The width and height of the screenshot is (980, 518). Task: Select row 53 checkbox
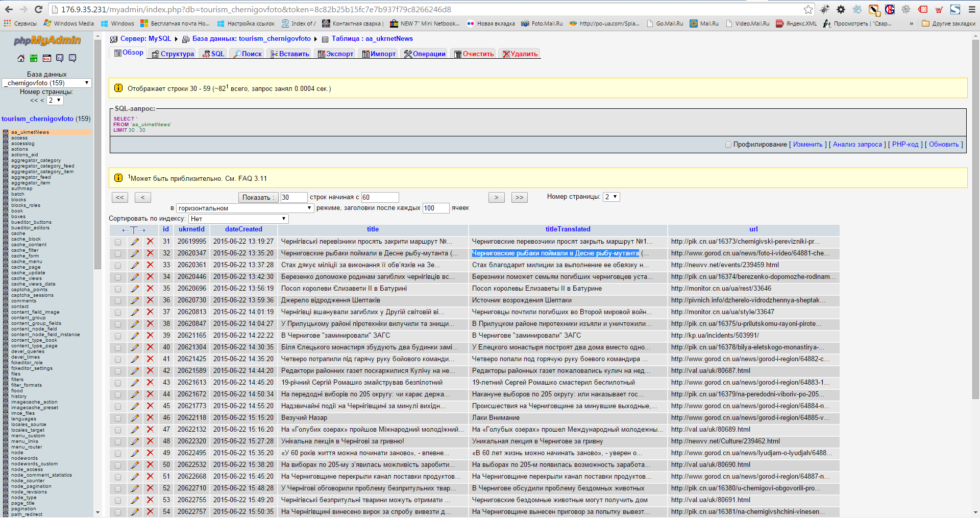tap(118, 501)
